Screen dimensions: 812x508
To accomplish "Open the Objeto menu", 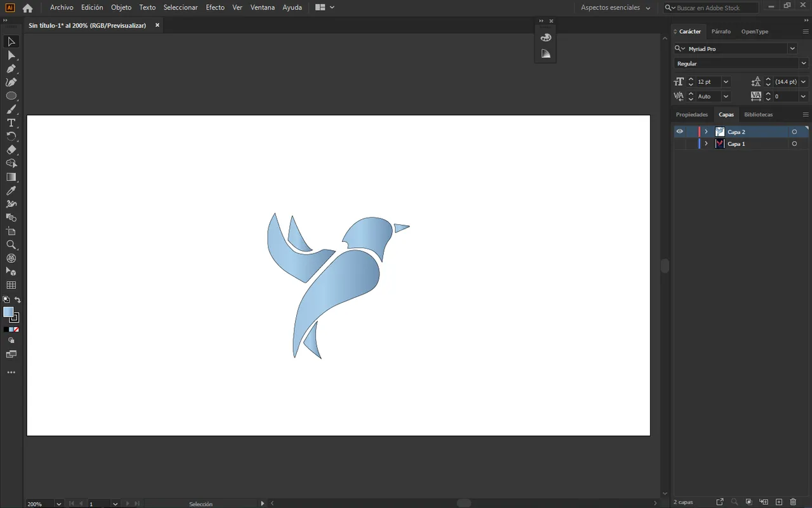I will 121,8.
